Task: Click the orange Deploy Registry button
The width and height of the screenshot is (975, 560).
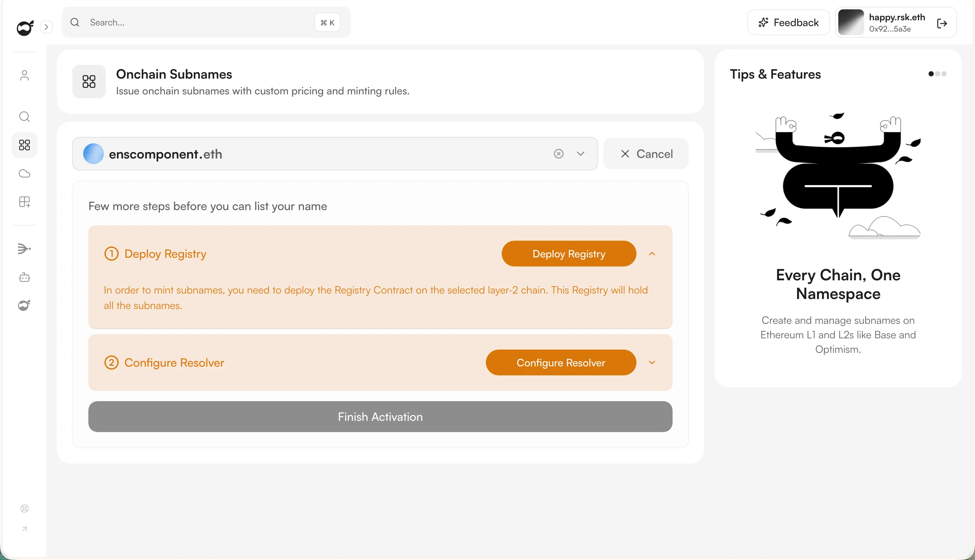Action: [x=569, y=254]
